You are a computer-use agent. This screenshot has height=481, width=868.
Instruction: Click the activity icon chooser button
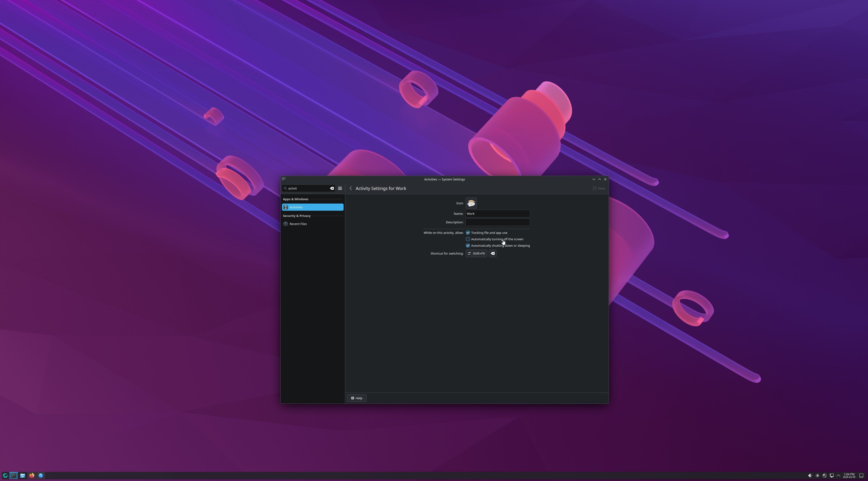pos(471,203)
